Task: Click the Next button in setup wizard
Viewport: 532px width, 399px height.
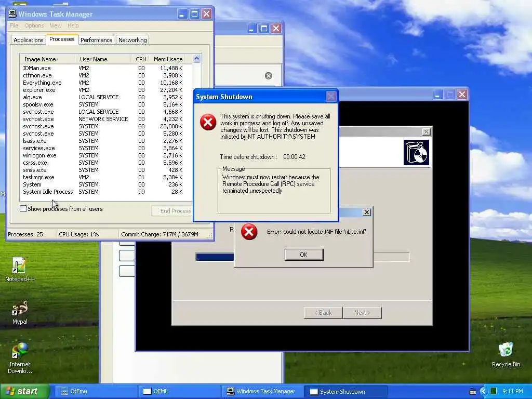Action: (x=362, y=313)
